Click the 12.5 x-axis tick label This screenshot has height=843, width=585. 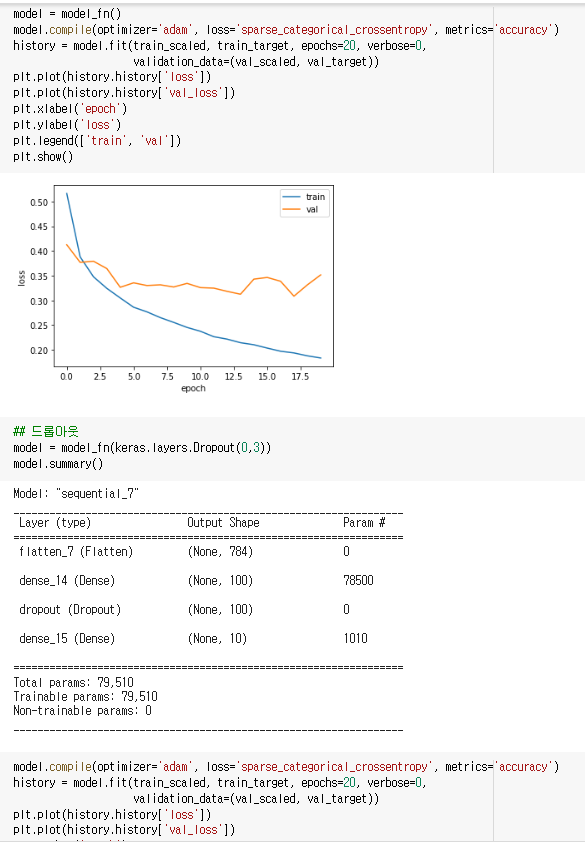coord(233,376)
